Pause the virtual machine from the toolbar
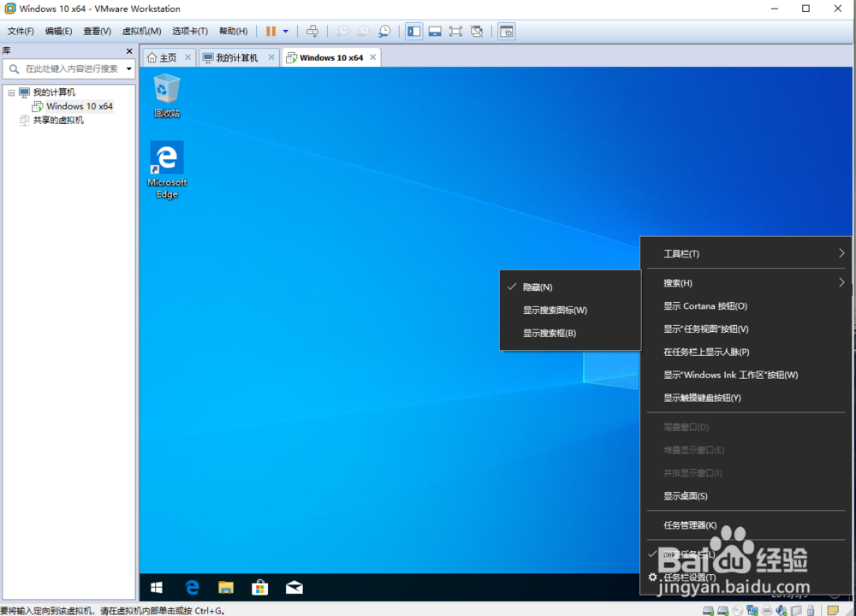Image resolution: width=856 pixels, height=616 pixels. coord(270,31)
